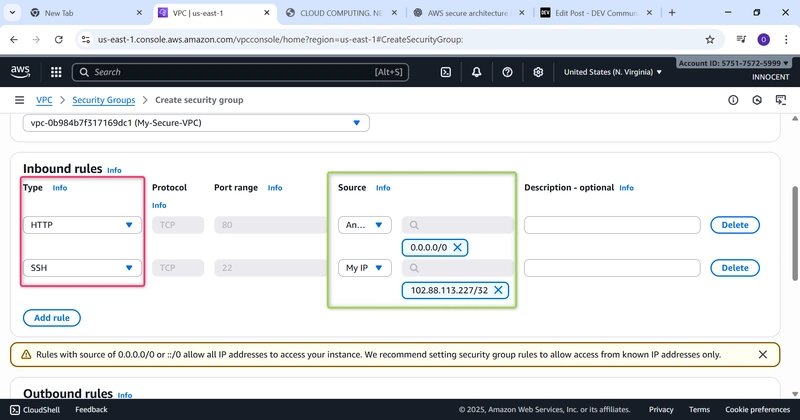This screenshot has width=800, height=420.
Task: Expand the SSH rule type dropdown
Action: (x=83, y=268)
